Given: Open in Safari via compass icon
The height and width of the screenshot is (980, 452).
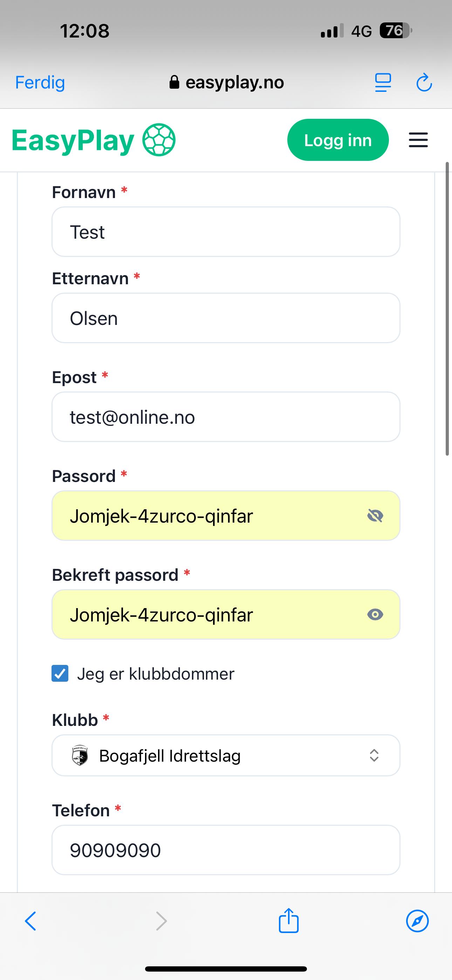Looking at the screenshot, I should [x=417, y=921].
